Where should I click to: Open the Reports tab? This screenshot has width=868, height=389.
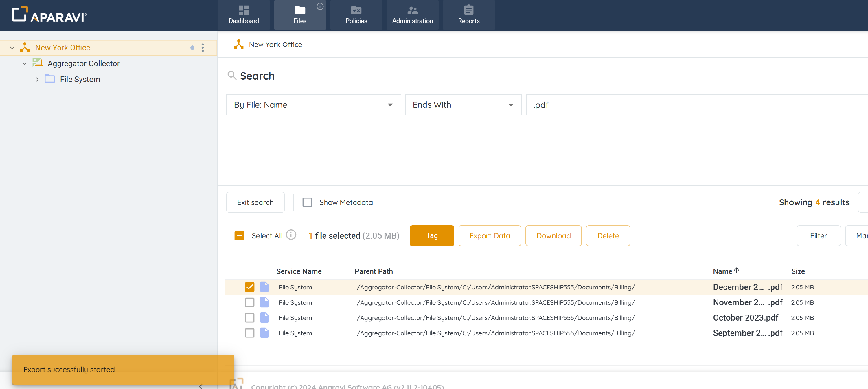click(468, 15)
